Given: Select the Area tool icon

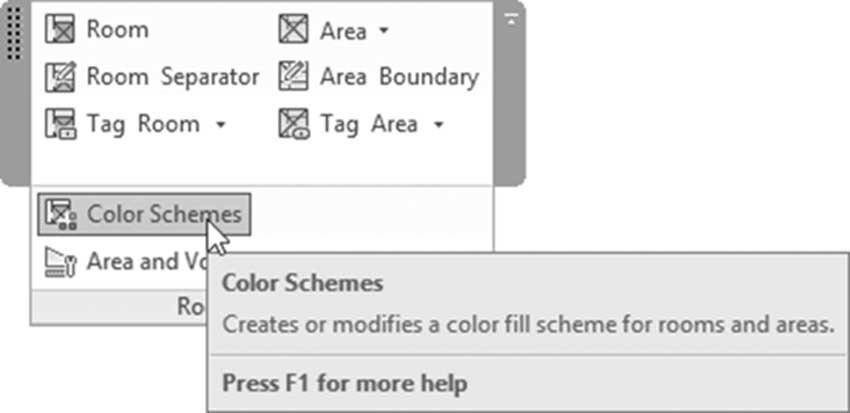Looking at the screenshot, I should (x=294, y=29).
